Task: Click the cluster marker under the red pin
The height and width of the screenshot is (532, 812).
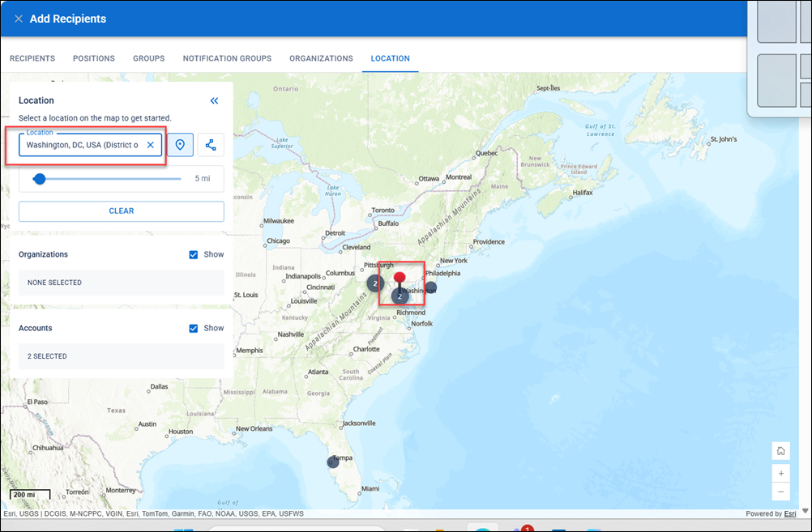Action: [400, 296]
